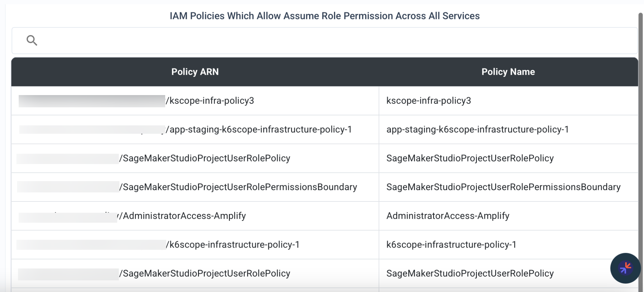
Task: Click the Policy Name column header
Action: pyautogui.click(x=508, y=72)
